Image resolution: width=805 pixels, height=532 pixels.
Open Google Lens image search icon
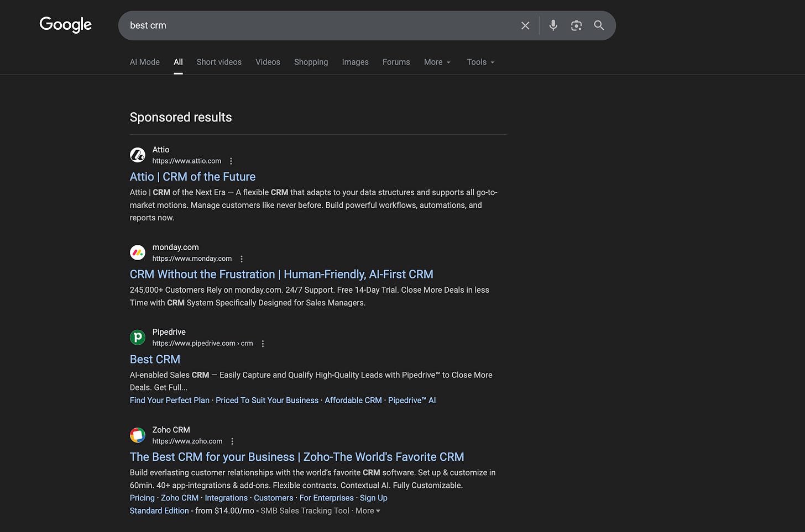pyautogui.click(x=576, y=25)
